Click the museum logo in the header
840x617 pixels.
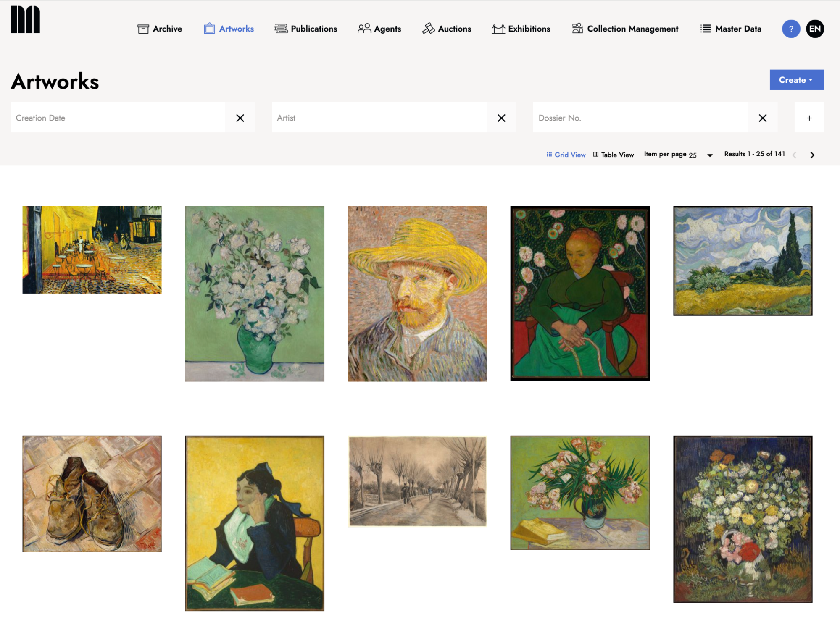point(25,19)
